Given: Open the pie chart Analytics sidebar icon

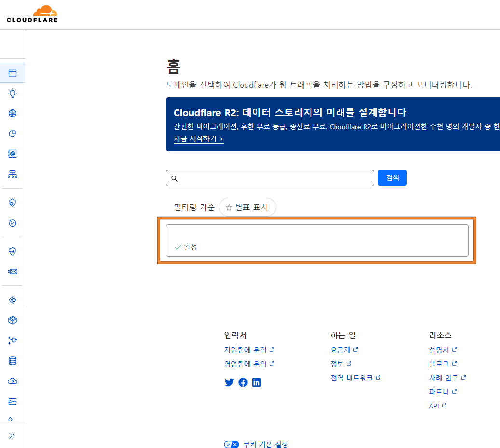Looking at the screenshot, I should click(13, 134).
